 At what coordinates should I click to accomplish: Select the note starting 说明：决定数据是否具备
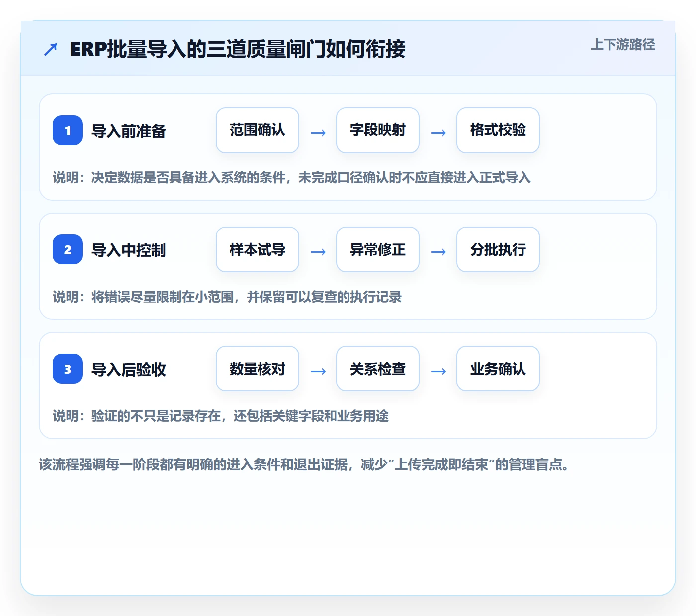pyautogui.click(x=292, y=178)
